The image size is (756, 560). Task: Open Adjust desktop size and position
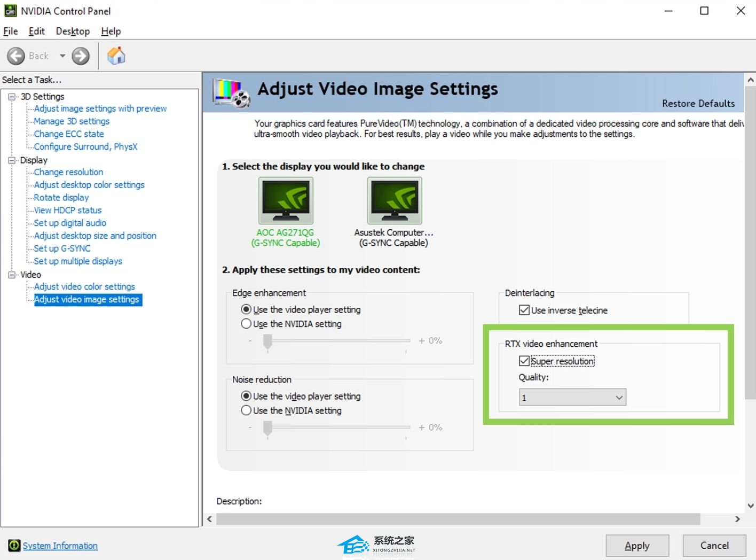tap(95, 236)
